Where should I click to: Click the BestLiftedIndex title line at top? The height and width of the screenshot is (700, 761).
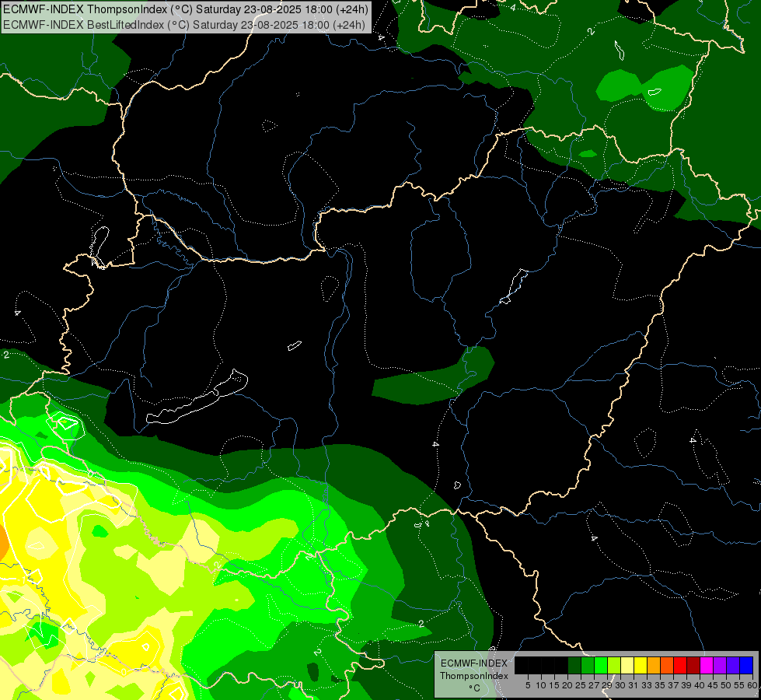point(184,24)
